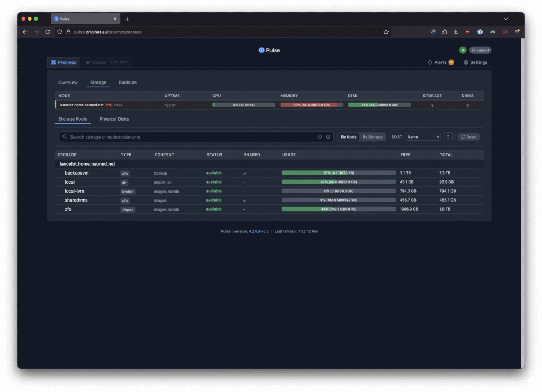Click the Reset filters button
The height and width of the screenshot is (392, 542).
coord(468,137)
